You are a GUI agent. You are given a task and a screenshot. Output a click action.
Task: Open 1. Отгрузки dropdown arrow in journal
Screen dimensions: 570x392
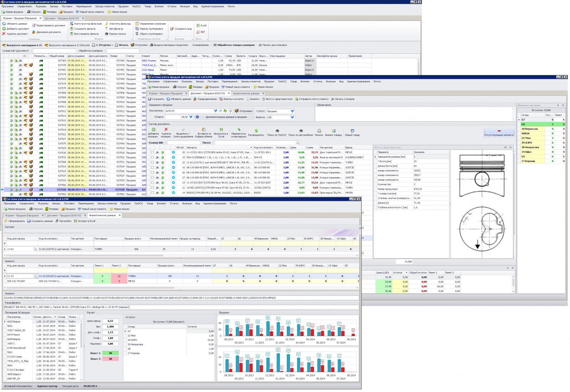click(x=112, y=45)
